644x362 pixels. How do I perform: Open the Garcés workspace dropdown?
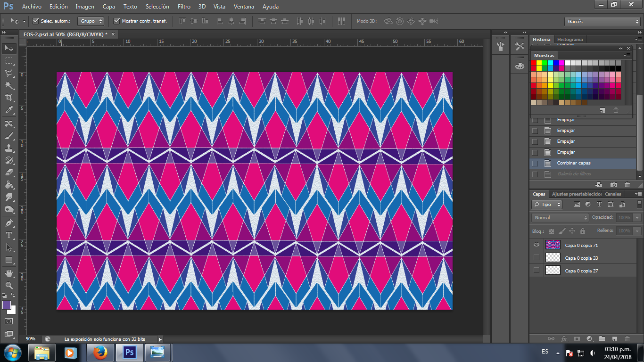click(602, 22)
